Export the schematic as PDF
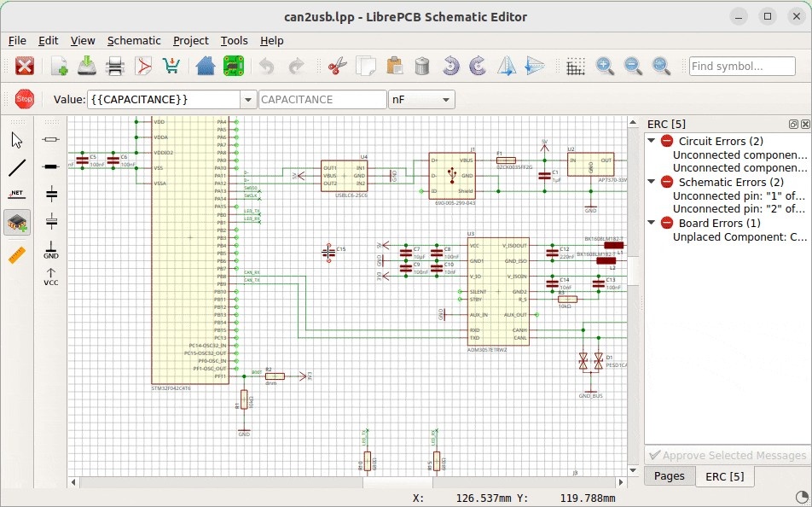 pos(145,66)
